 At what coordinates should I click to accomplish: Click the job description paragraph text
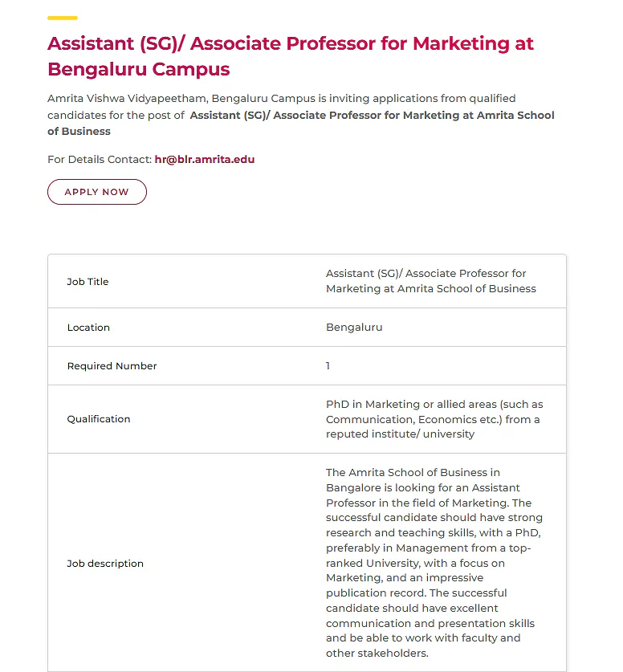tap(434, 563)
